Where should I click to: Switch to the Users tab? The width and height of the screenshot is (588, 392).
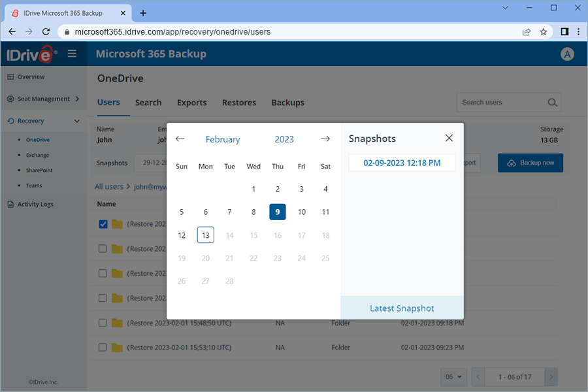[x=108, y=103]
